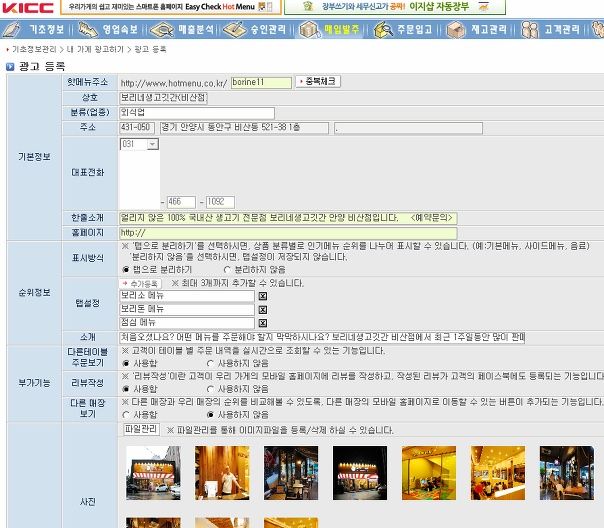Click the Easy Check Hot Menu banner
This screenshot has width=604, height=528.
click(171, 7)
